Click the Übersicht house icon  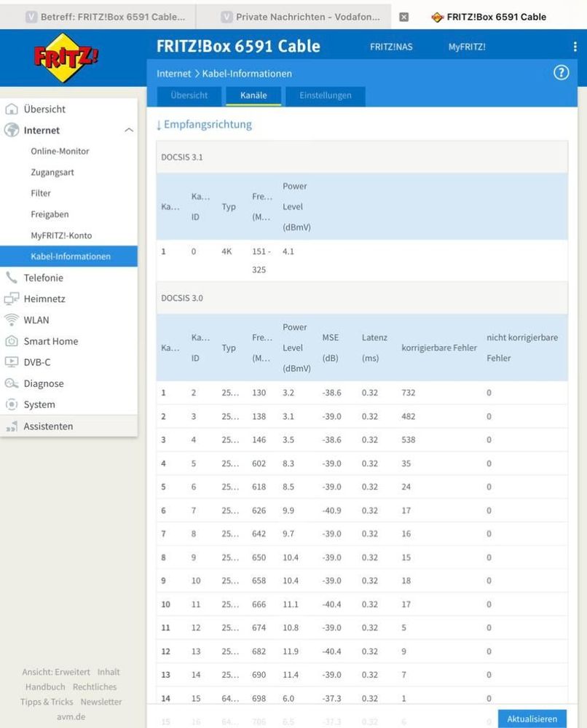11,109
